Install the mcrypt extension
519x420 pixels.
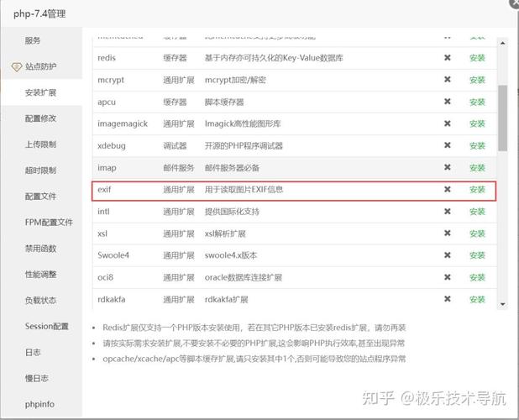pos(477,80)
